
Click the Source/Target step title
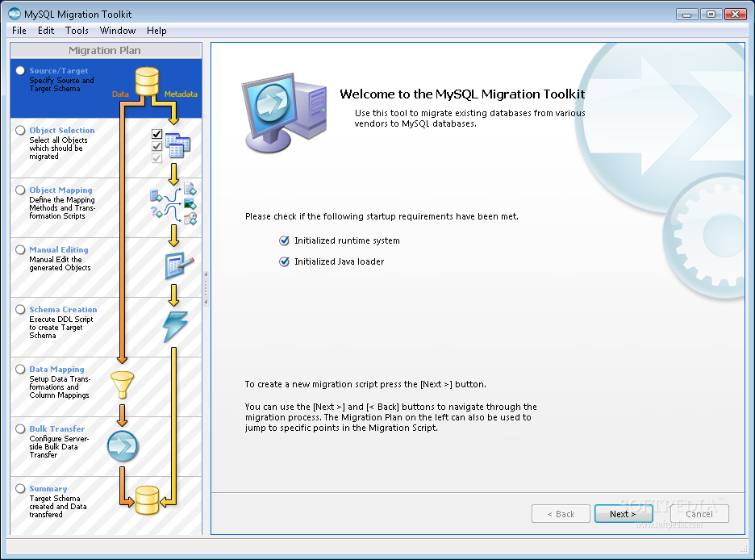(59, 70)
